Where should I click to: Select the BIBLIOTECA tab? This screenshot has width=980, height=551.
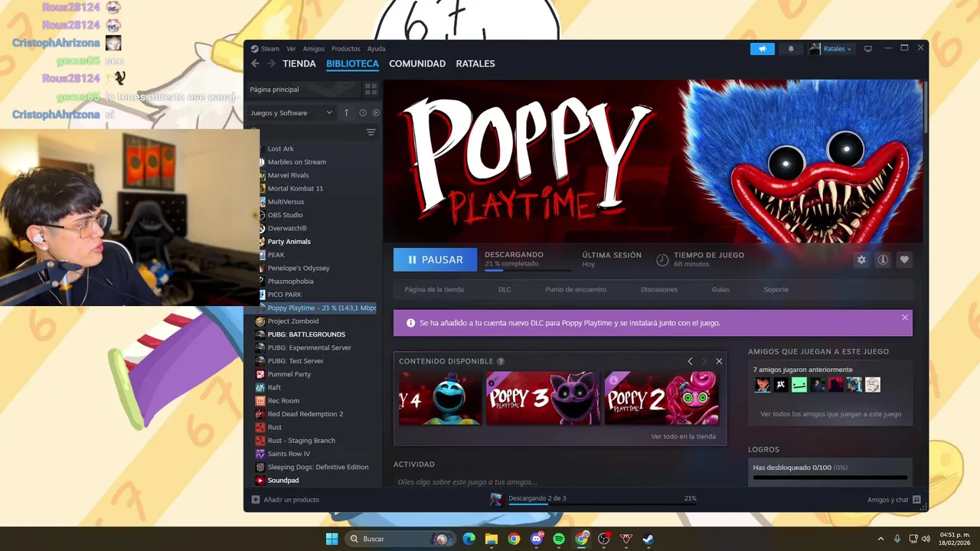pos(352,64)
